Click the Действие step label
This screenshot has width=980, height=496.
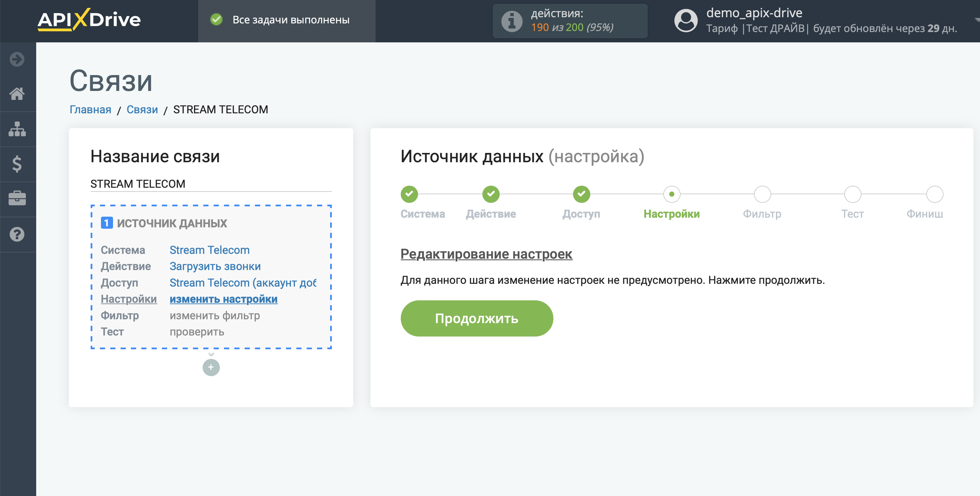pyautogui.click(x=491, y=214)
